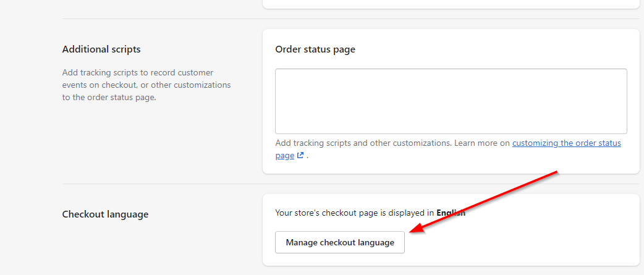Focus the Order status page scripts text box
Image resolution: width=644 pixels, height=275 pixels.
(451, 101)
